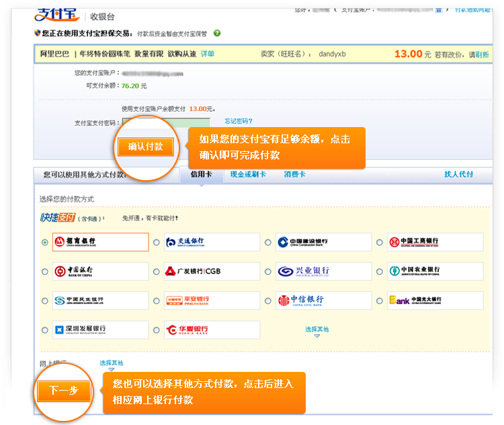
Task: Choose the 中国农业银行 bank logo box
Action: pos(435,271)
